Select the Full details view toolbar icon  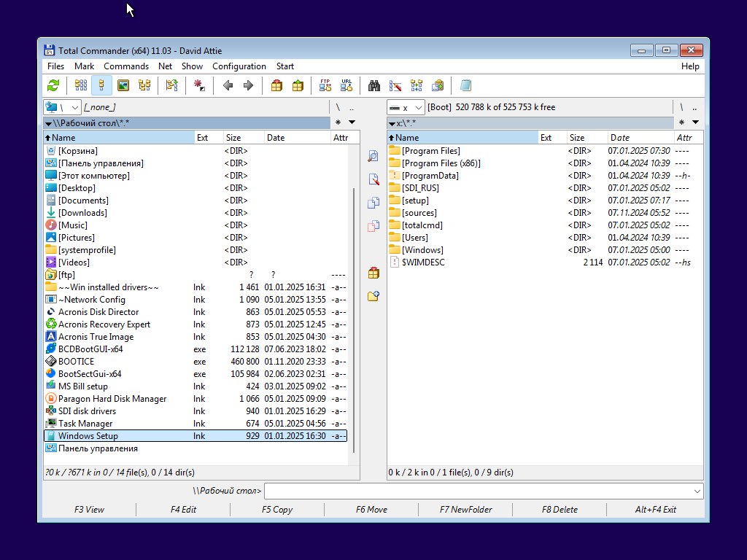tap(101, 86)
